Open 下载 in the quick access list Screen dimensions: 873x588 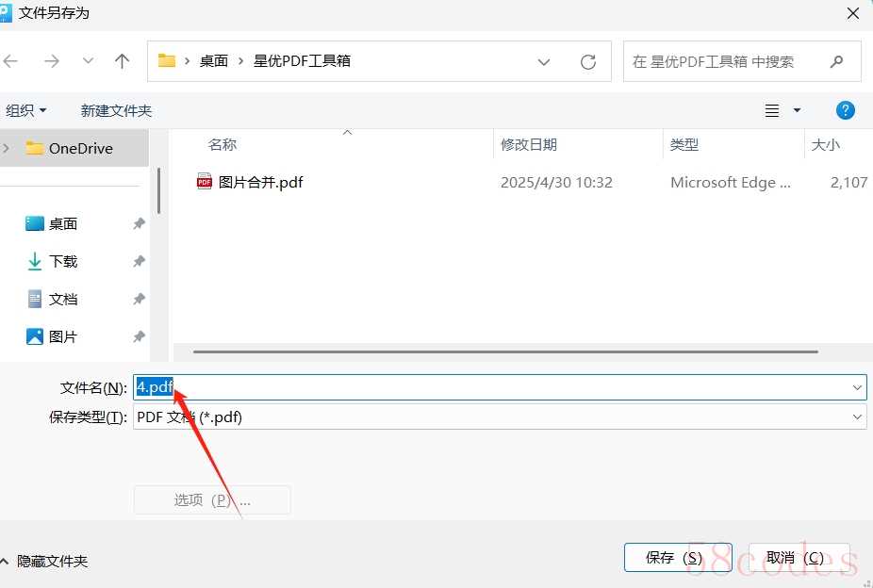(x=62, y=261)
